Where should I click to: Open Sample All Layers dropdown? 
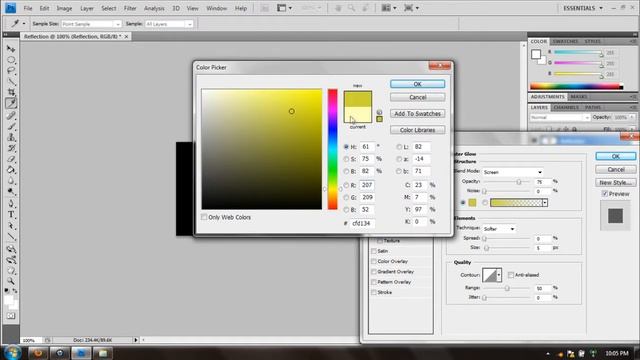point(169,24)
